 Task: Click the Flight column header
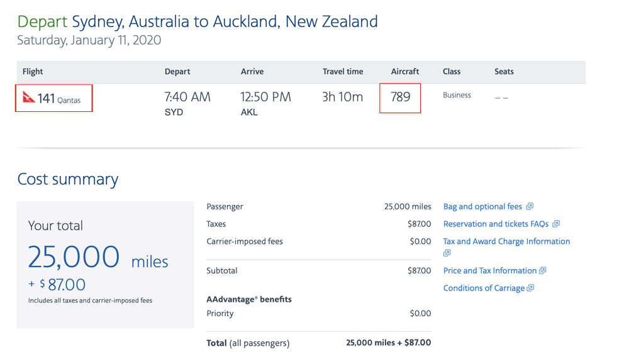pos(33,72)
